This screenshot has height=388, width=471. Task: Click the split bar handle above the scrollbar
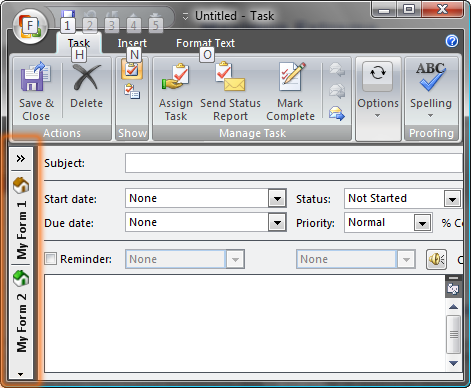coord(453,278)
